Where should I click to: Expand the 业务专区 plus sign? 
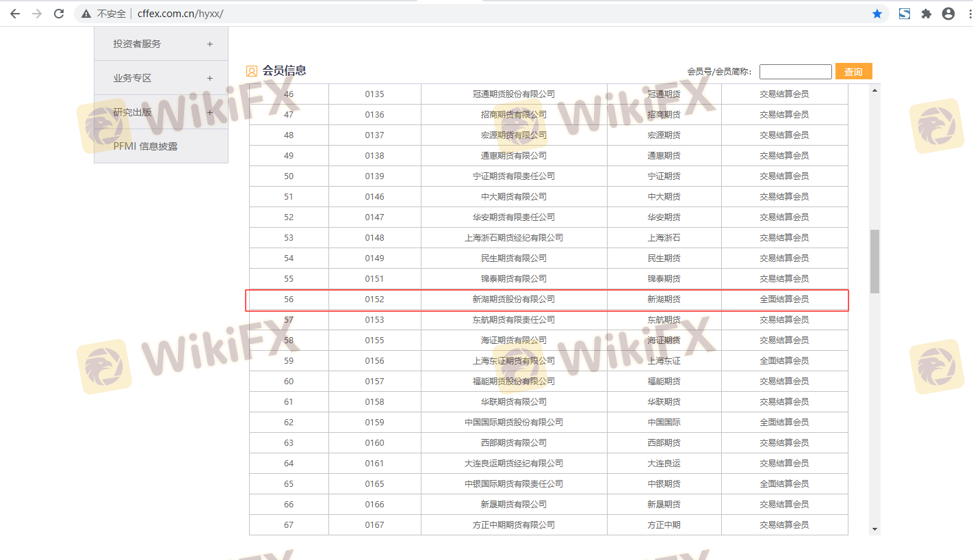point(210,78)
